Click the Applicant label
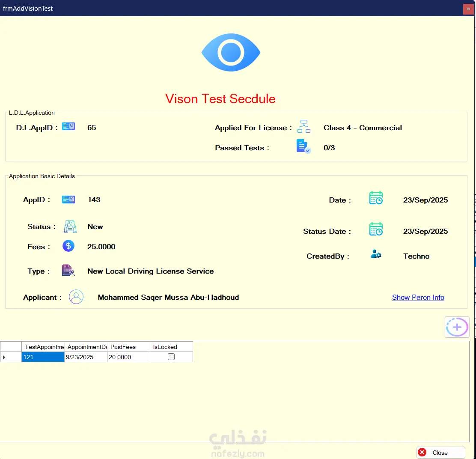This screenshot has width=476, height=459. (42, 297)
